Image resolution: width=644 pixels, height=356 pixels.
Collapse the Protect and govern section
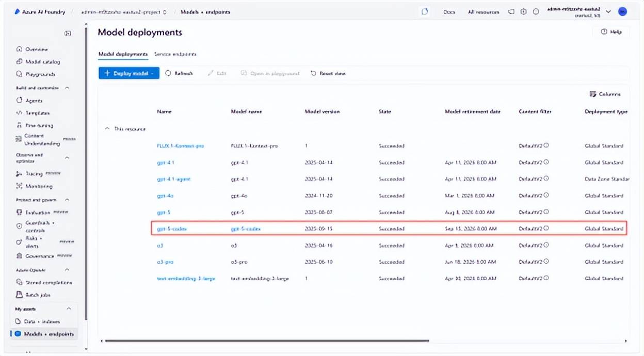(x=67, y=200)
